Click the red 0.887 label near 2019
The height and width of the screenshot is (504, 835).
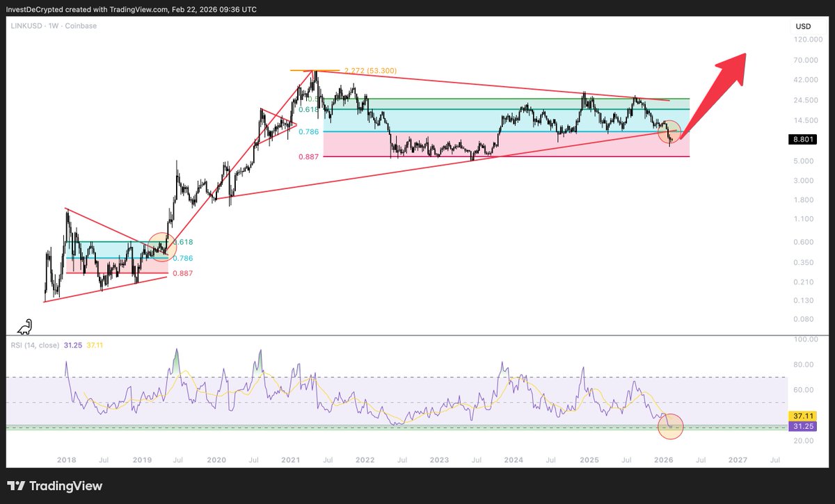[182, 273]
